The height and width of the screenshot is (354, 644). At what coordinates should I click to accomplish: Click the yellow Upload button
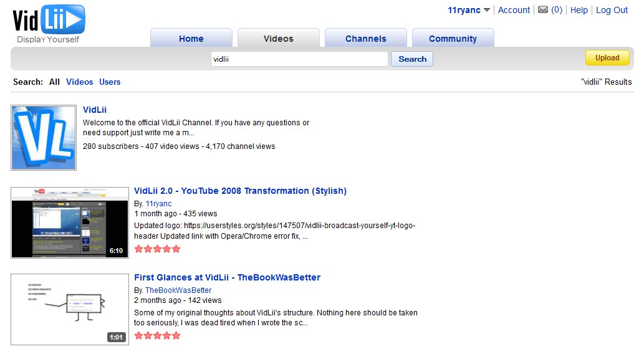(607, 58)
